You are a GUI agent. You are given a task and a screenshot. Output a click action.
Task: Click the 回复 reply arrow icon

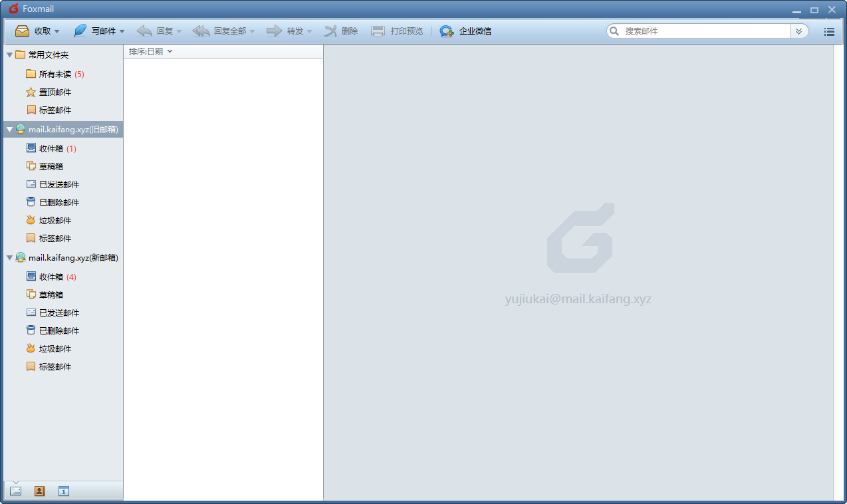[144, 31]
